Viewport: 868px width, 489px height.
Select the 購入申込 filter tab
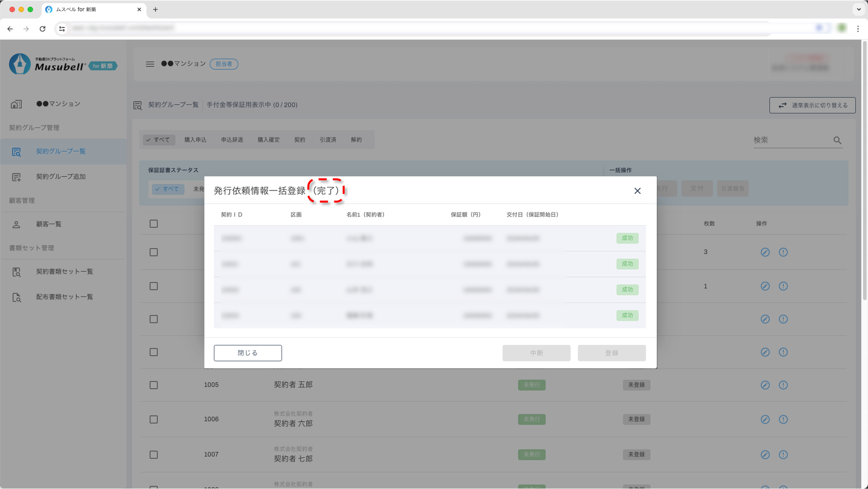[195, 140]
